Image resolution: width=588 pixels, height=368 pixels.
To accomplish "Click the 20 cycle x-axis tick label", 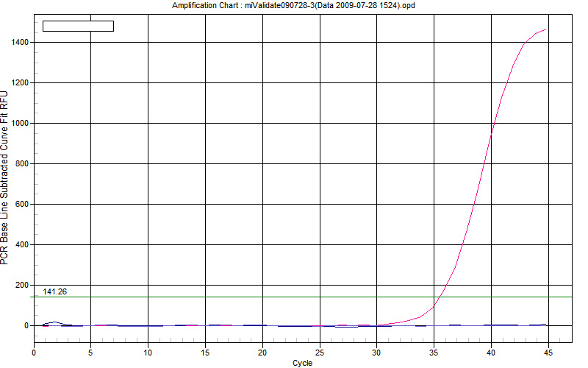I will pos(262,353).
